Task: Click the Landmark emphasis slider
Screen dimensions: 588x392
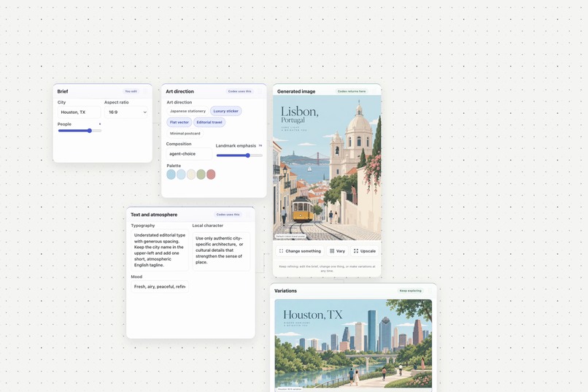Action: point(239,155)
